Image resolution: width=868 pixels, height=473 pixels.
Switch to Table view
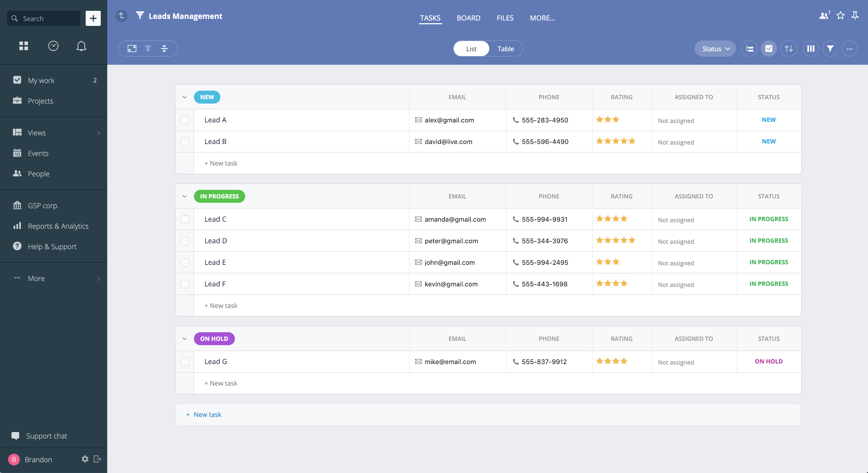(x=505, y=49)
